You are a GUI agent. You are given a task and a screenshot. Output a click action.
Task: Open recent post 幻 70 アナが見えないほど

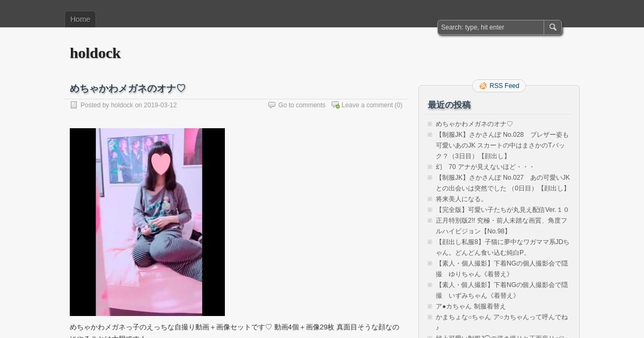tap(485, 167)
